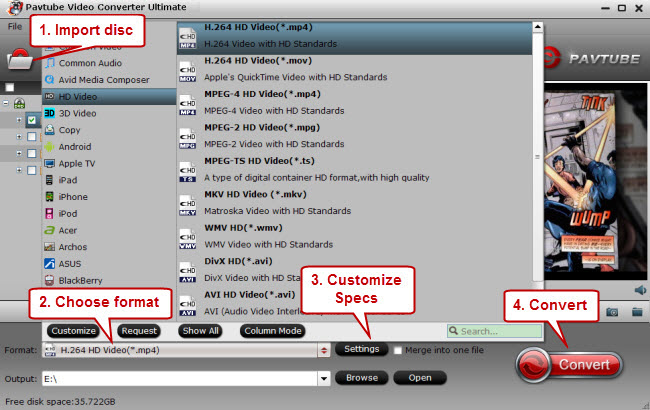The height and width of the screenshot is (410, 650).
Task: Choose the Apple TV category
Action: click(109, 163)
